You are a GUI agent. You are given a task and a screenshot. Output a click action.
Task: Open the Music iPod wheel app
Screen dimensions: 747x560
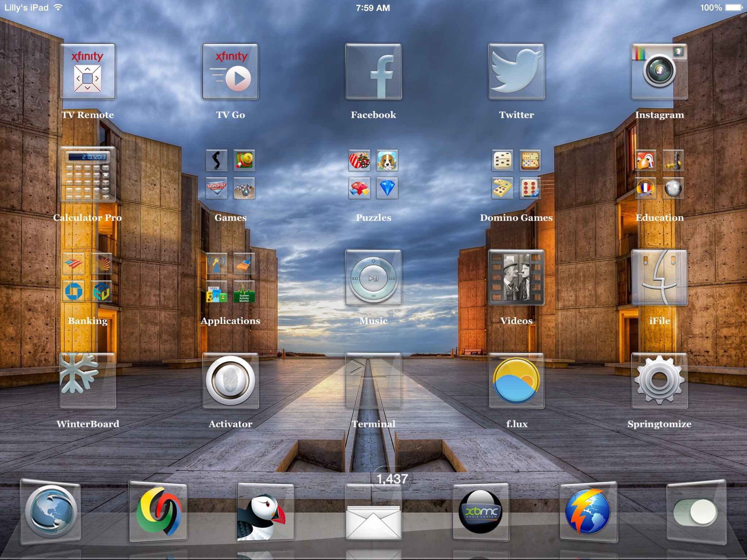pyautogui.click(x=373, y=277)
